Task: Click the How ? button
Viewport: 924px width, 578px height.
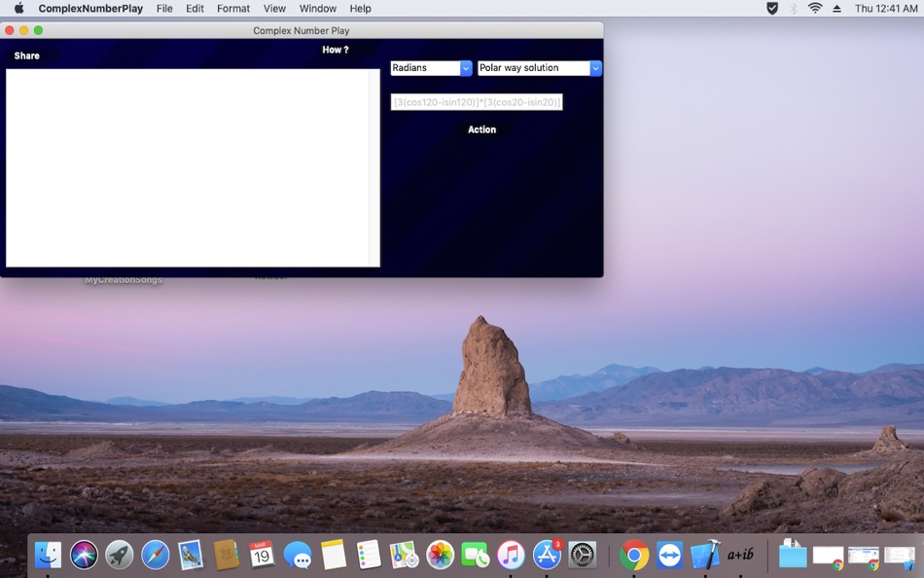Action: (x=336, y=50)
